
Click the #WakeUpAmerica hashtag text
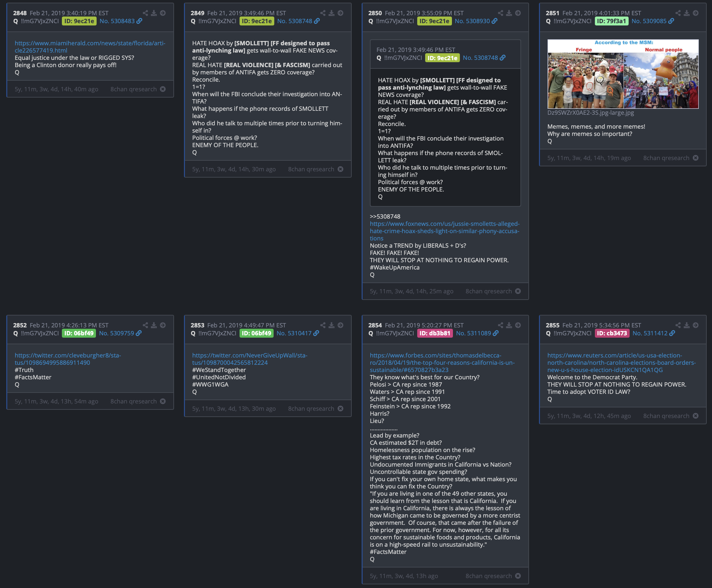[394, 267]
